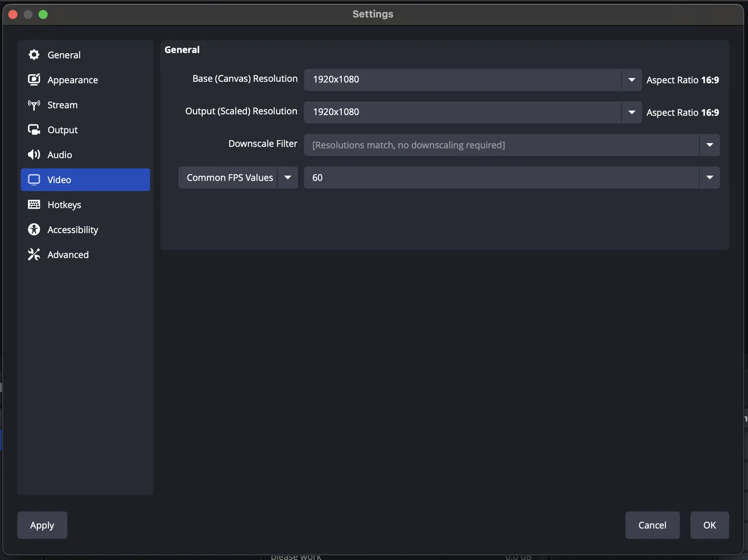The image size is (748, 560).
Task: Open the Common FPS Values type dropdown
Action: pos(238,178)
